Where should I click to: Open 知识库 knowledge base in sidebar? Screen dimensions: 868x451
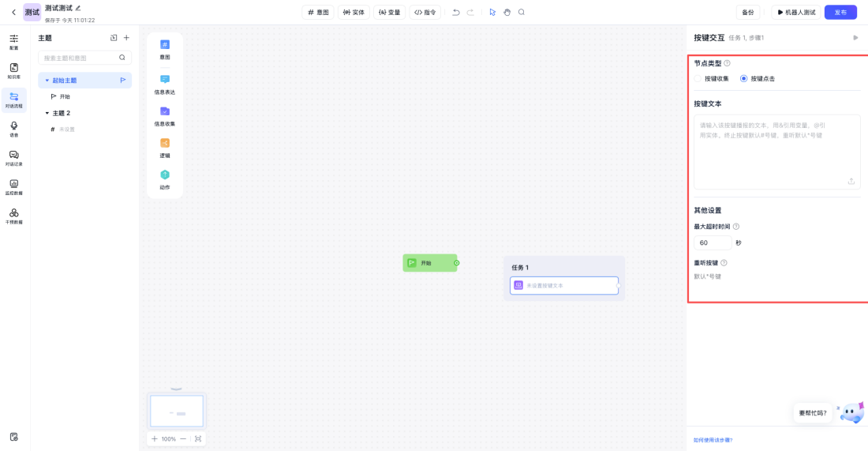click(x=14, y=70)
